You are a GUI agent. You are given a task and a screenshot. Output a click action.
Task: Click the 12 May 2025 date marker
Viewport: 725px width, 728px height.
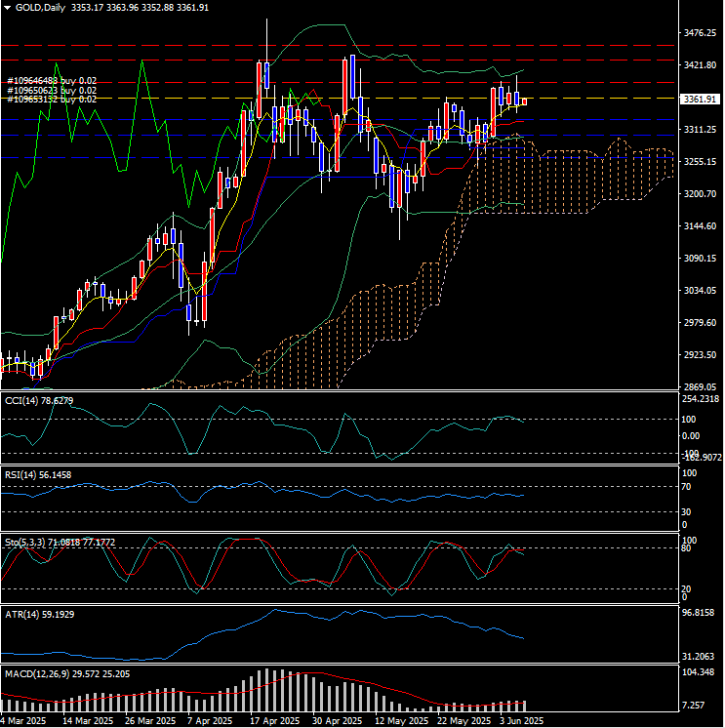(401, 721)
